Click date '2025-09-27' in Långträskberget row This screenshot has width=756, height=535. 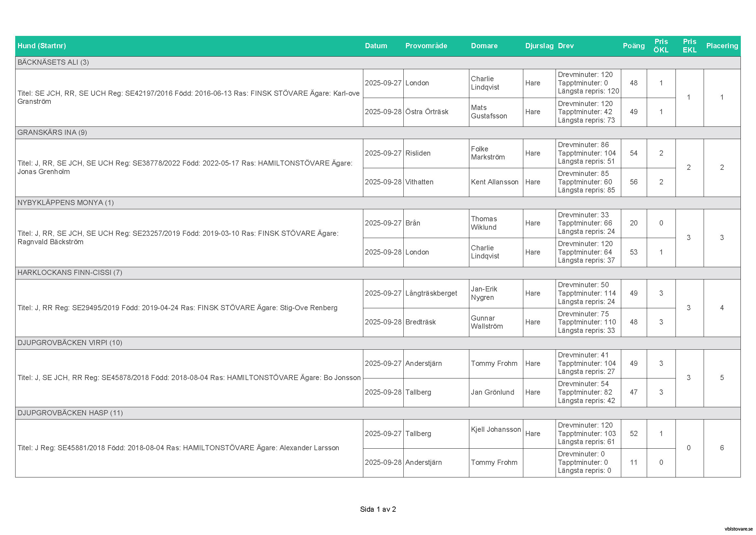pyautogui.click(x=383, y=293)
